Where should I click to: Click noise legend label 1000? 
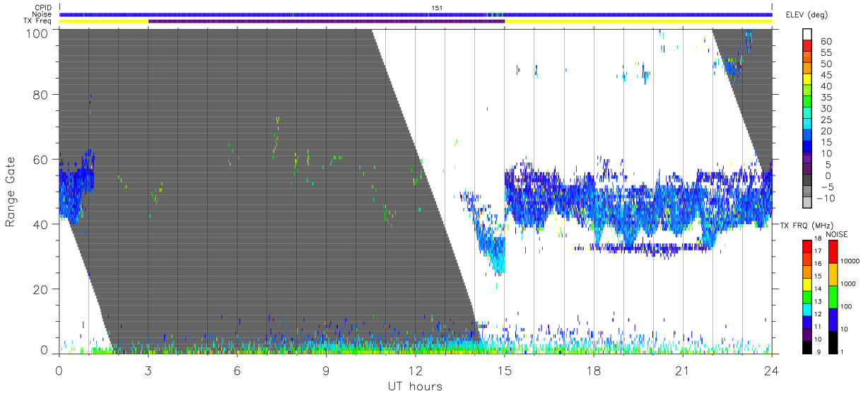848,284
